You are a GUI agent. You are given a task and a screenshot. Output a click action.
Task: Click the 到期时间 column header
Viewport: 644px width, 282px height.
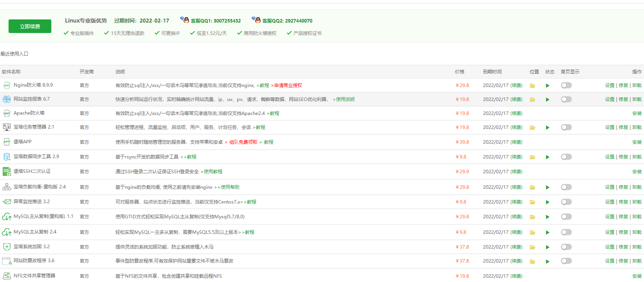tap(492, 72)
